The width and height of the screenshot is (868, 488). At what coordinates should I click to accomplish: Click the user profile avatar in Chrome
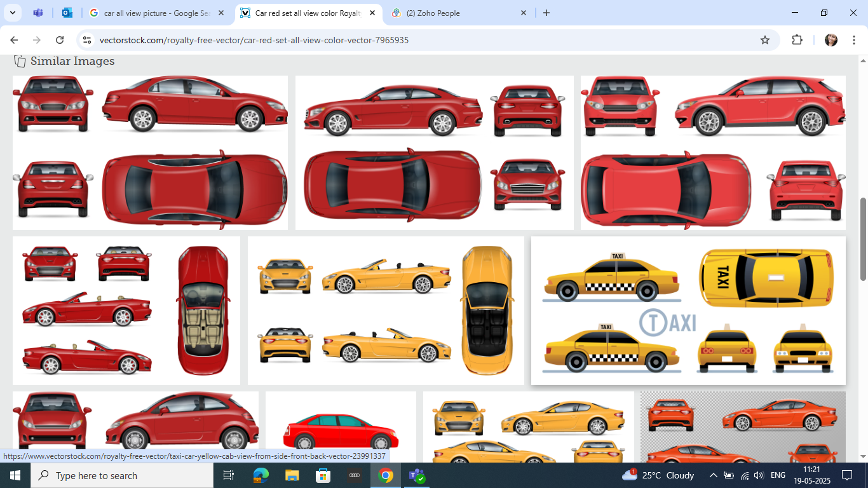click(831, 40)
